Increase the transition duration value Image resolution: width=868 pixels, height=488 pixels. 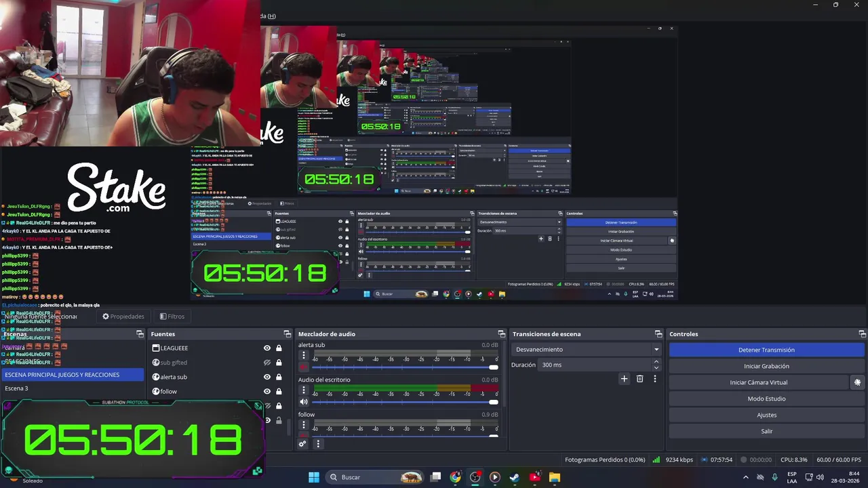[x=656, y=361]
